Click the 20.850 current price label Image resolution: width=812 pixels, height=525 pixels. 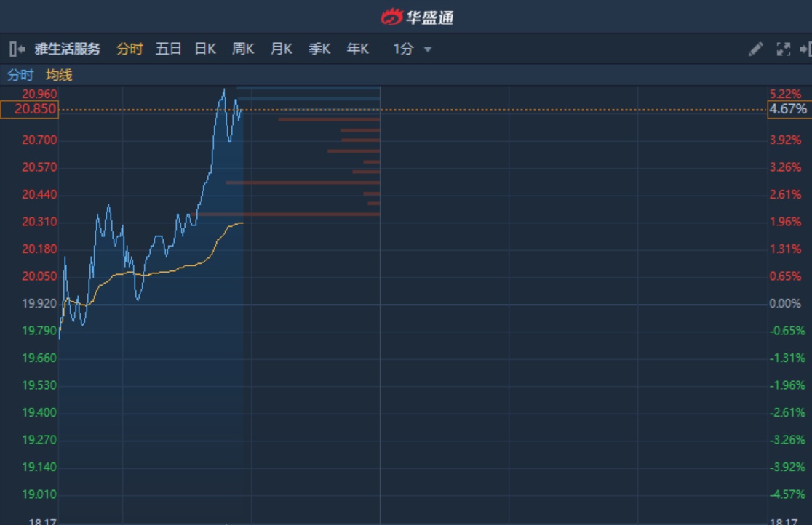click(30, 110)
